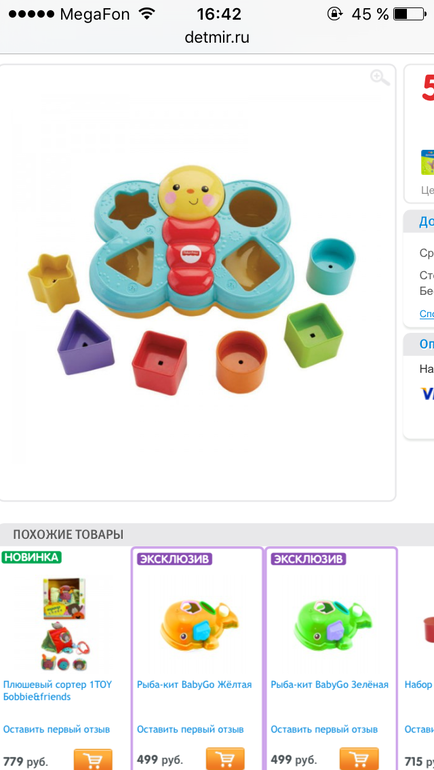Leave first review for green whale
434x770 pixels.
[324, 729]
